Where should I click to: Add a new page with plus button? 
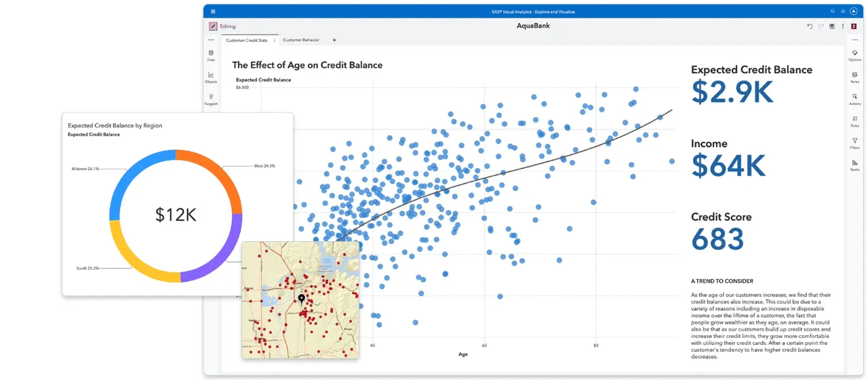click(x=334, y=40)
